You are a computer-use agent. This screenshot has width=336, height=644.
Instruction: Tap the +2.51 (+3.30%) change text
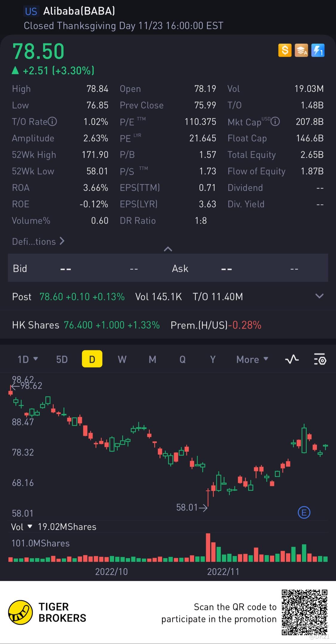click(59, 70)
